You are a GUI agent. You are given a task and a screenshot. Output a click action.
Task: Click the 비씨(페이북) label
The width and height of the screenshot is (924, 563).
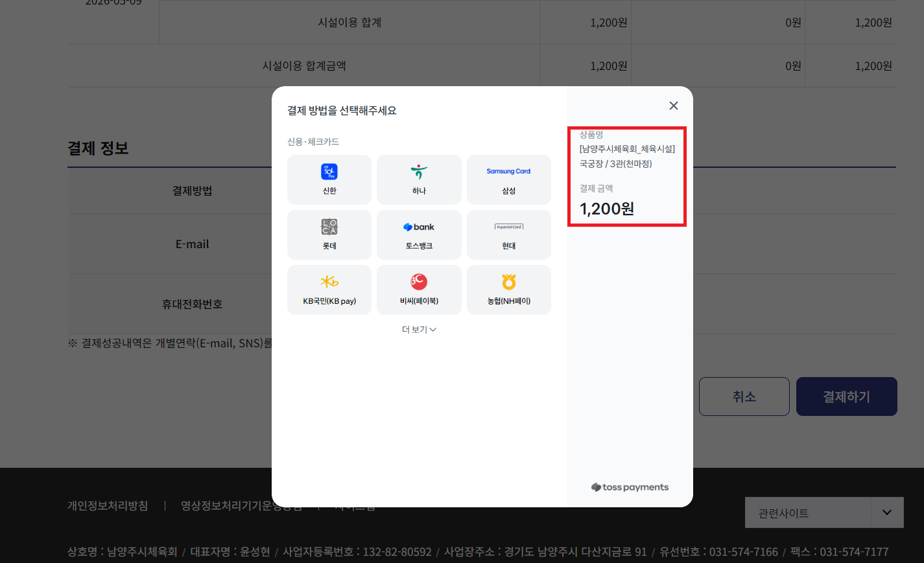[x=419, y=301]
